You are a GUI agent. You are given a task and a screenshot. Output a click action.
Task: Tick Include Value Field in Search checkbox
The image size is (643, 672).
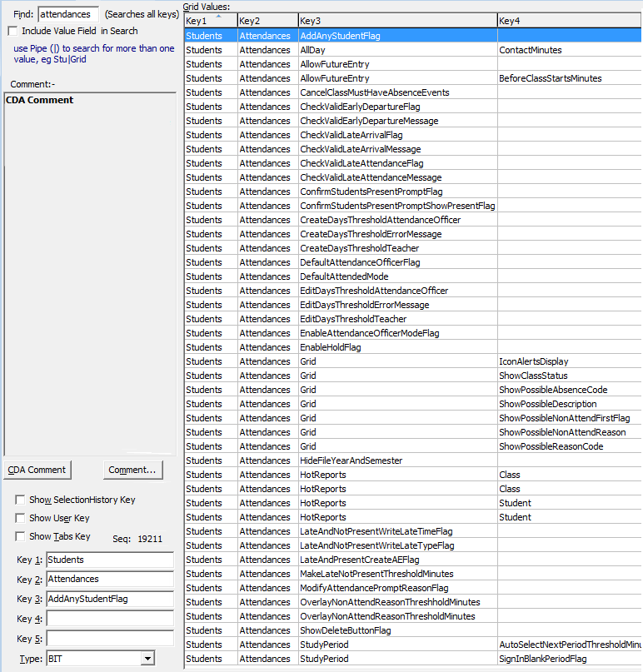click(12, 31)
